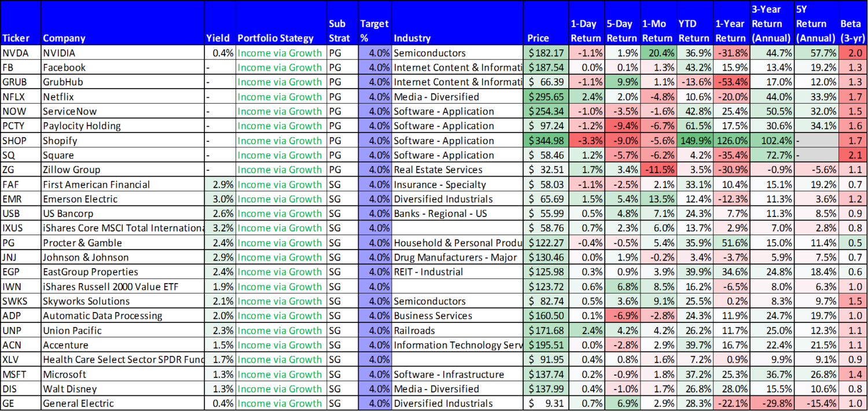Click the Price column header
Viewport: 868px width, 411px height.
pyautogui.click(x=546, y=23)
